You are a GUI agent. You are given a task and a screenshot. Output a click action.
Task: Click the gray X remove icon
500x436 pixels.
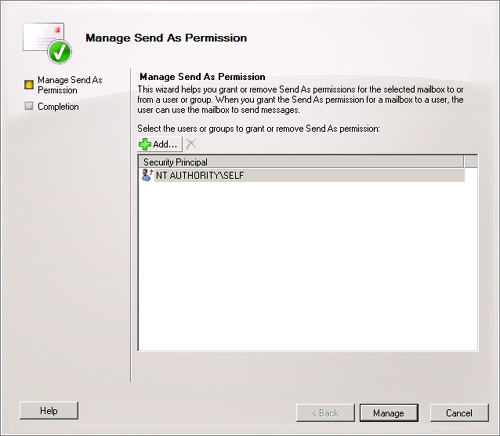point(191,144)
